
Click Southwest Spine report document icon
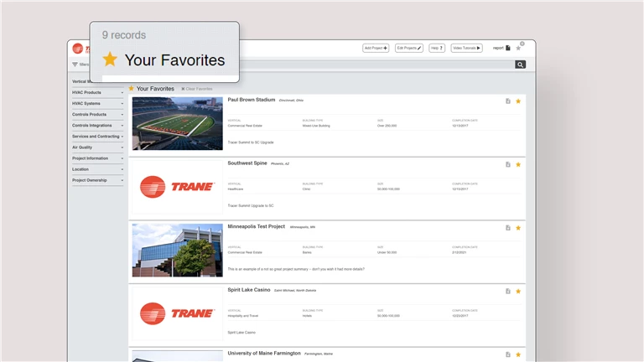point(508,164)
